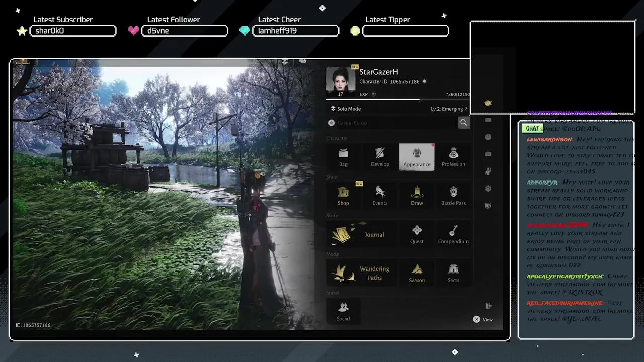
Task: Open the Events menu
Action: point(380,196)
